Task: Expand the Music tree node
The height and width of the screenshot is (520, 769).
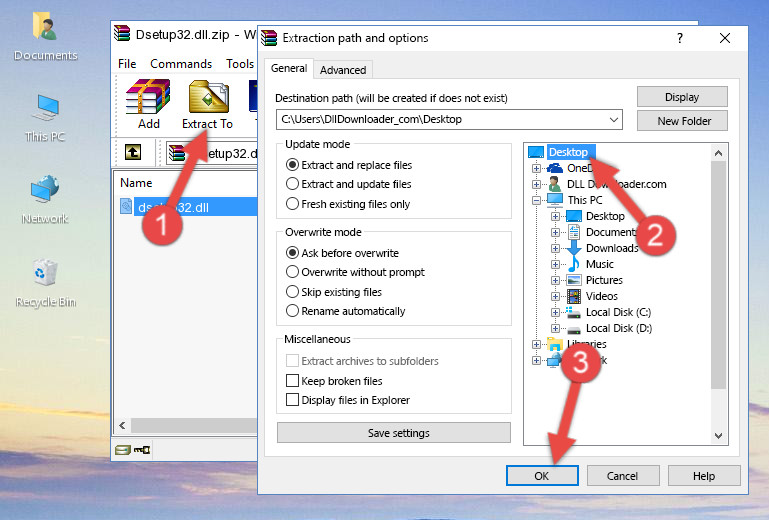Action: pyautogui.click(x=555, y=264)
